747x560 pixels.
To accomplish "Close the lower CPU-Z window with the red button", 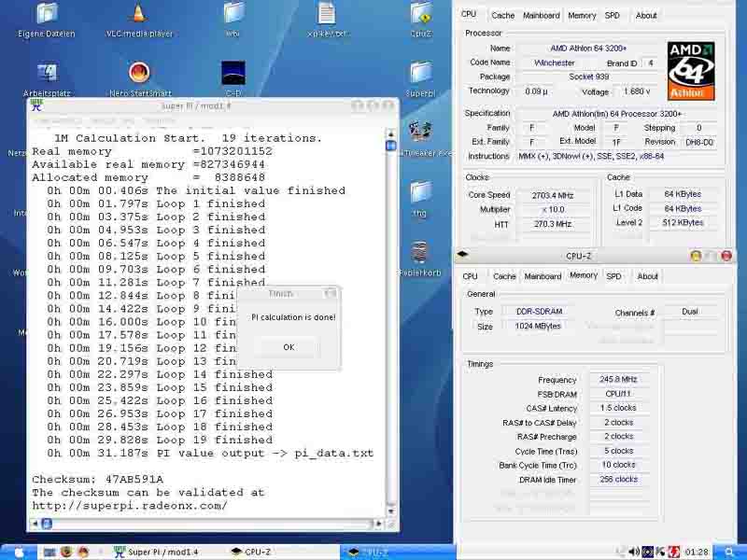I will 726,256.
